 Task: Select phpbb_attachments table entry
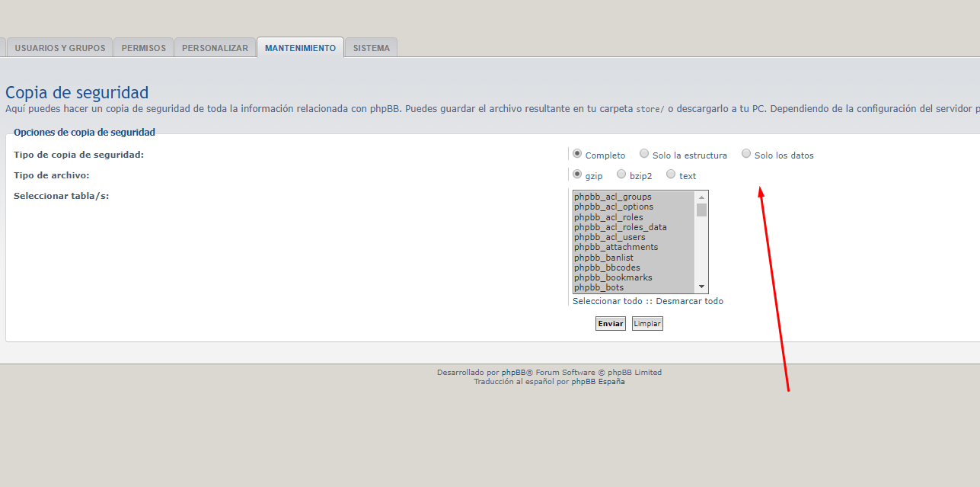coord(616,247)
